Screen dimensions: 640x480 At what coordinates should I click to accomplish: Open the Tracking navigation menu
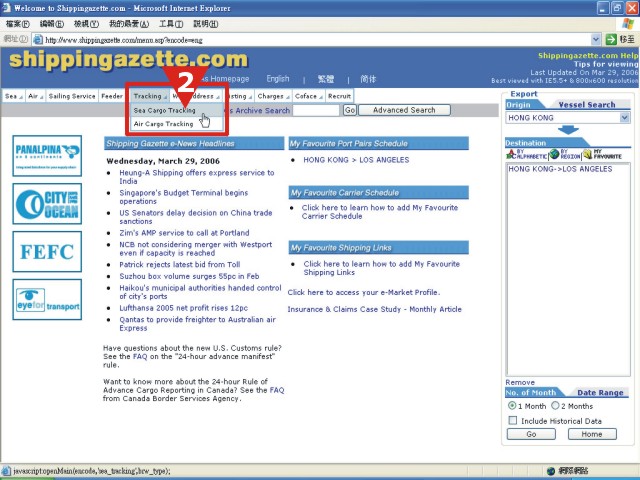click(149, 96)
